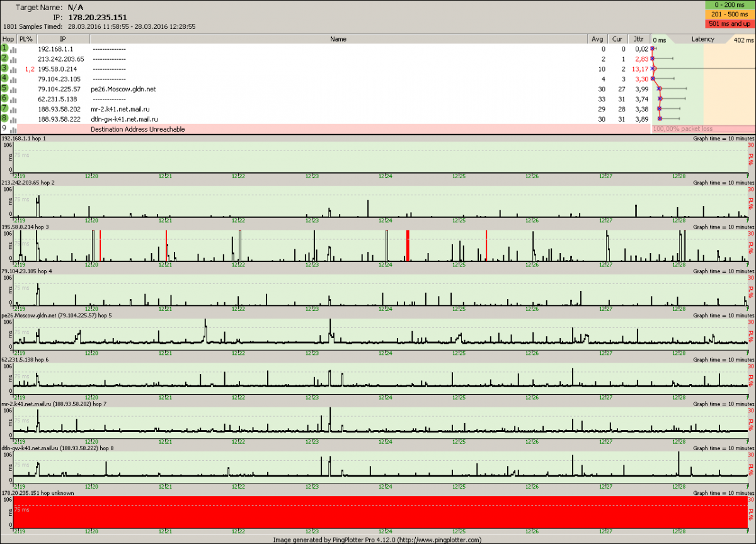Click the green hop 8 circle icon
The height and width of the screenshot is (544, 756).
[4, 118]
